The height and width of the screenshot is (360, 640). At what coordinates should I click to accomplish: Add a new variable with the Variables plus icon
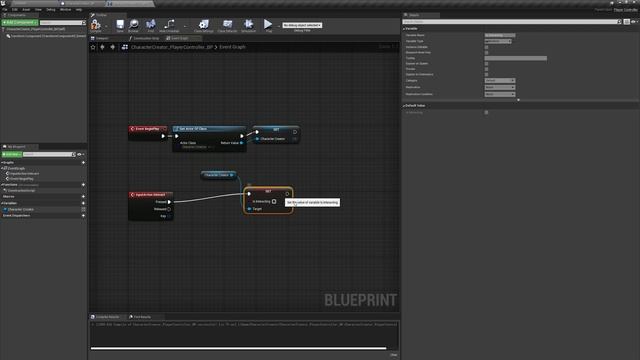point(83,203)
